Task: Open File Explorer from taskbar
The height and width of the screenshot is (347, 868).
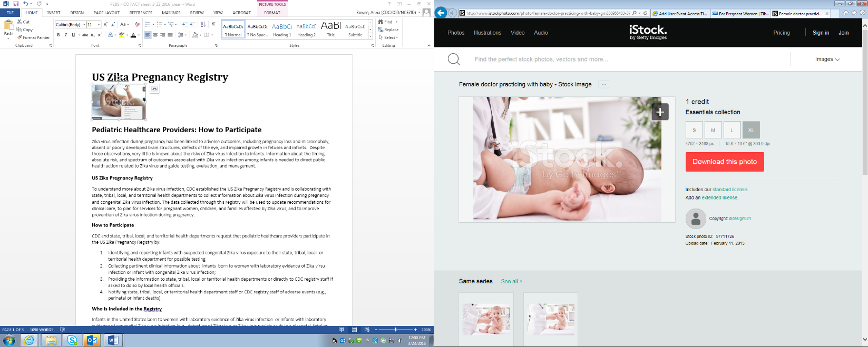Action: (x=51, y=341)
